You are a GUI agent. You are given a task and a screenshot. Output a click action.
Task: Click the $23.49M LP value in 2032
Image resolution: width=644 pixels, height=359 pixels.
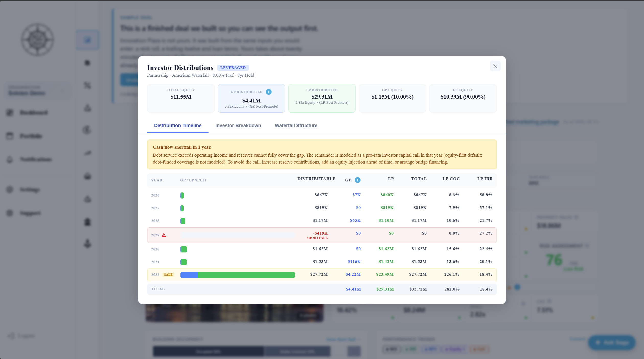click(x=385, y=274)
